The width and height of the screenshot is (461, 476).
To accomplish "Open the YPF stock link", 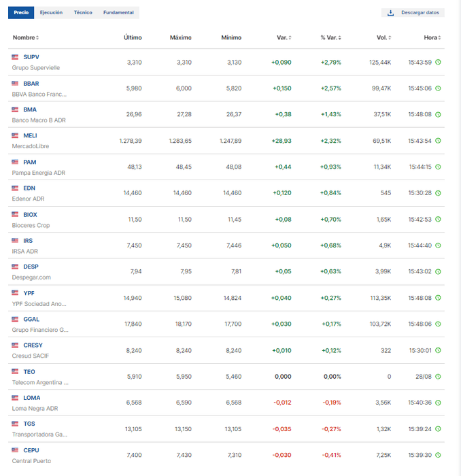I will pyautogui.click(x=29, y=293).
